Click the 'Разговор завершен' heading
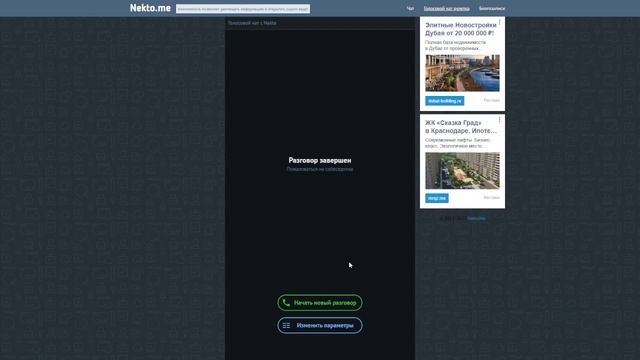 pos(320,160)
